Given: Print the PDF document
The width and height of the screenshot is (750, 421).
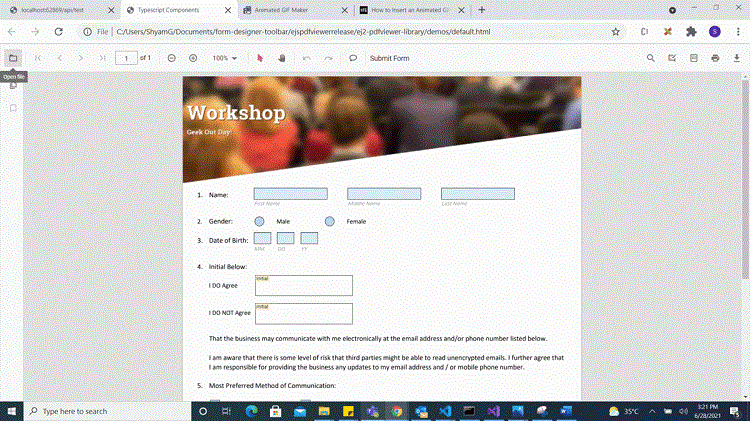Looking at the screenshot, I should click(715, 58).
